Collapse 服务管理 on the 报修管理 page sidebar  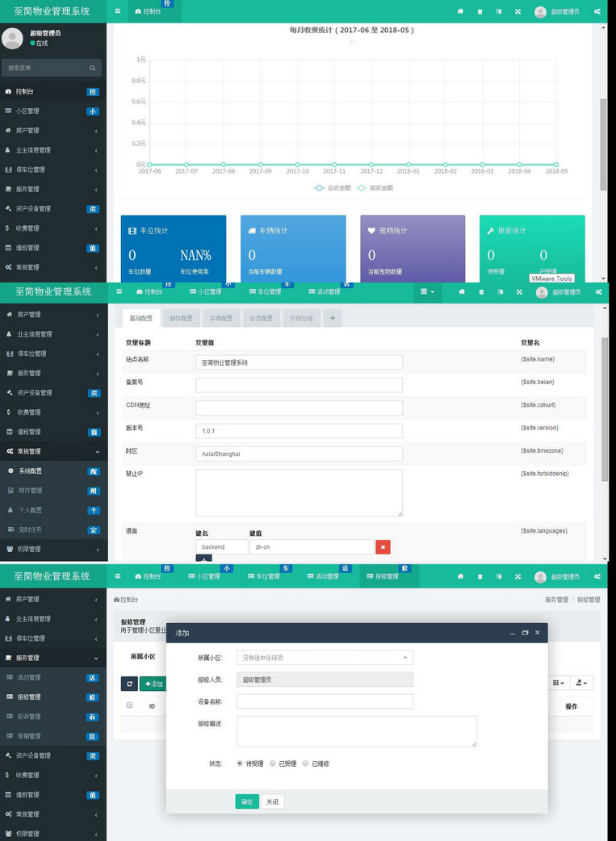click(x=53, y=658)
